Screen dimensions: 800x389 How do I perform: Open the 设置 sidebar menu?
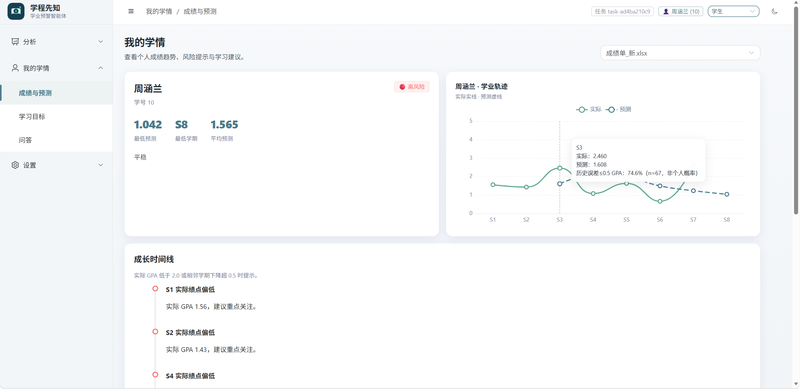click(56, 165)
